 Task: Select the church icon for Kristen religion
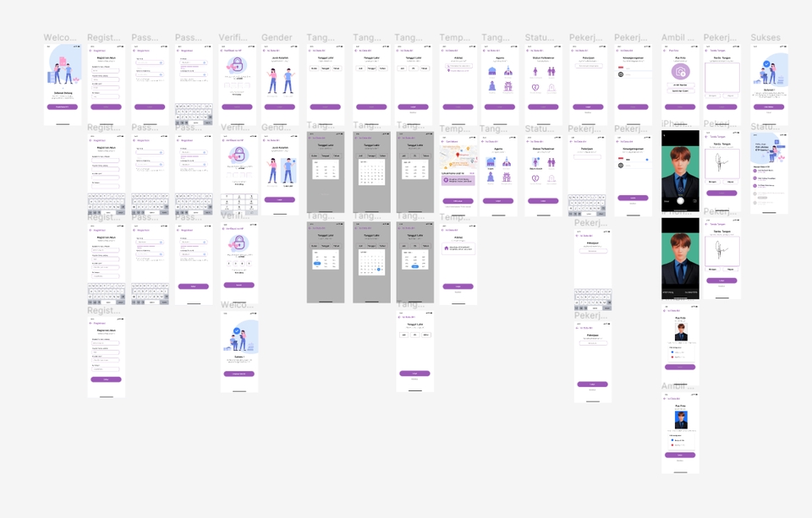(x=509, y=73)
